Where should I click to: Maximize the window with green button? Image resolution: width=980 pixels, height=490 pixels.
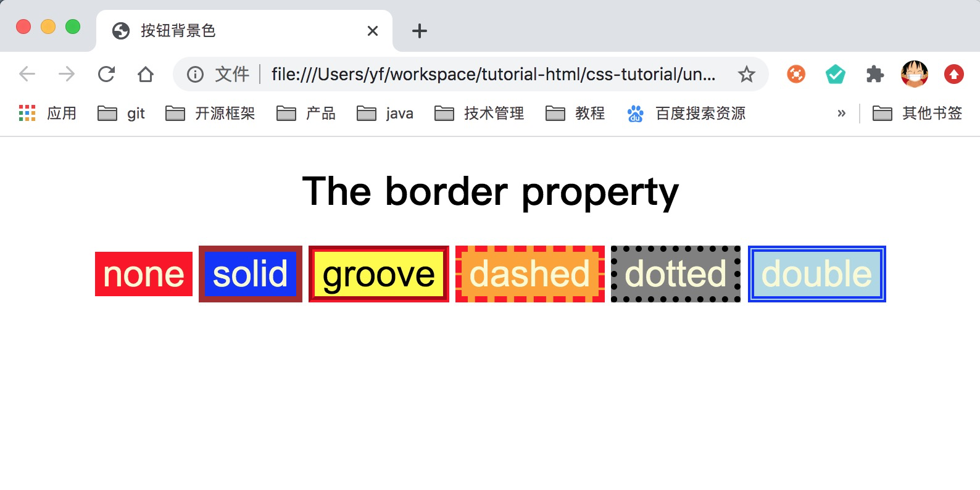click(73, 27)
